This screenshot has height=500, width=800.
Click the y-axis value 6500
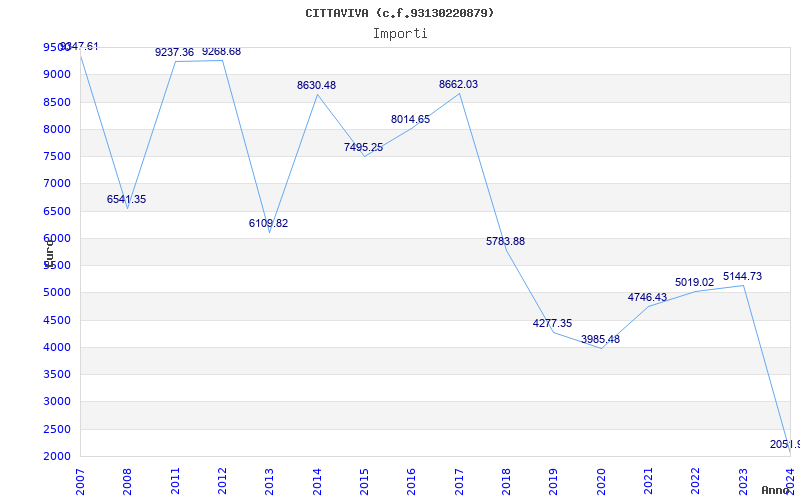coord(57,211)
